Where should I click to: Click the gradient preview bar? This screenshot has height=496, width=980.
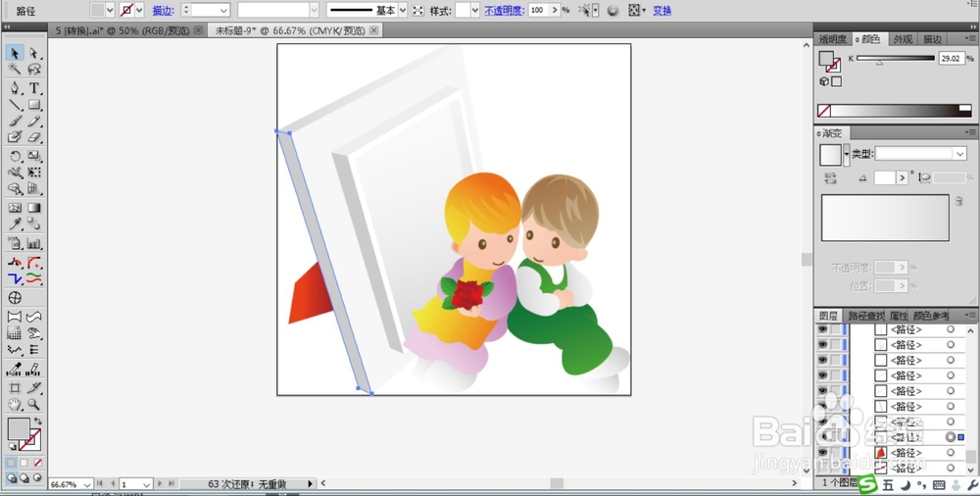pyautogui.click(x=885, y=218)
